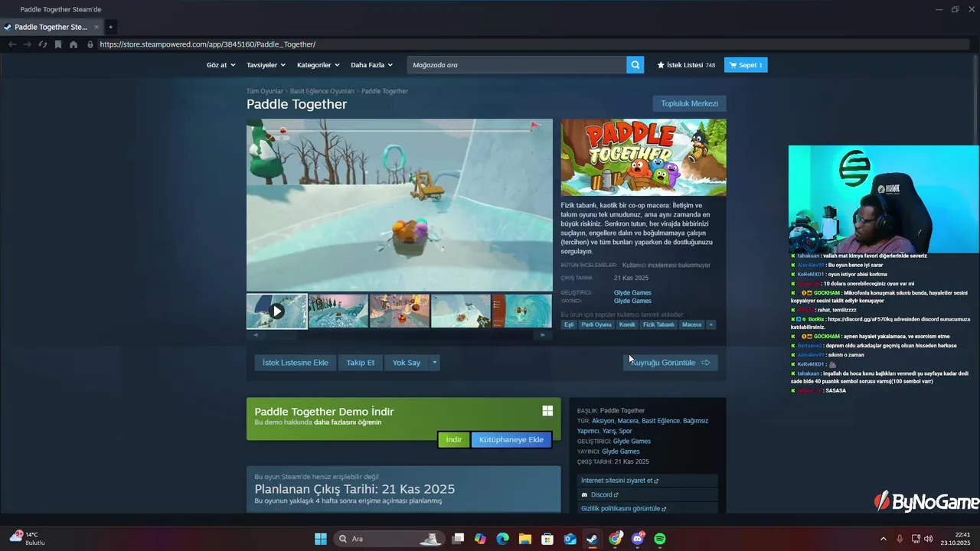Screen dimensions: 980x551
Task: Click the volume speaker tray icon
Action: coord(928,539)
